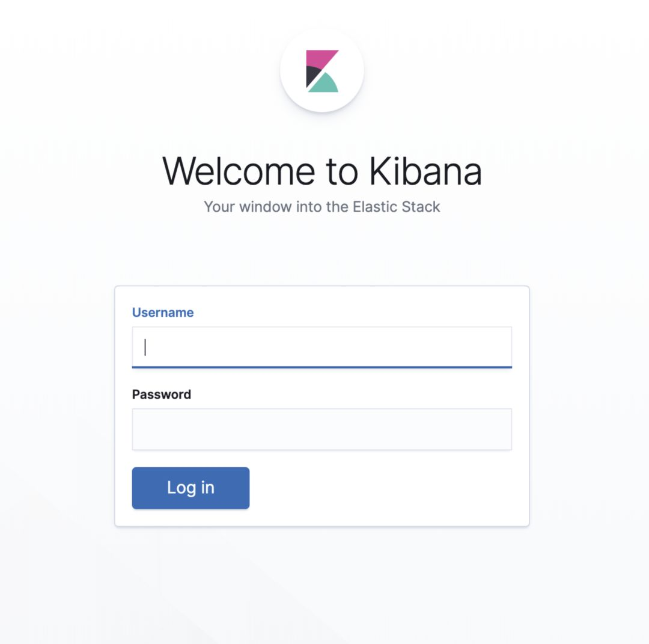Focus the Username input field
Screen dimensions: 649x644
click(322, 347)
